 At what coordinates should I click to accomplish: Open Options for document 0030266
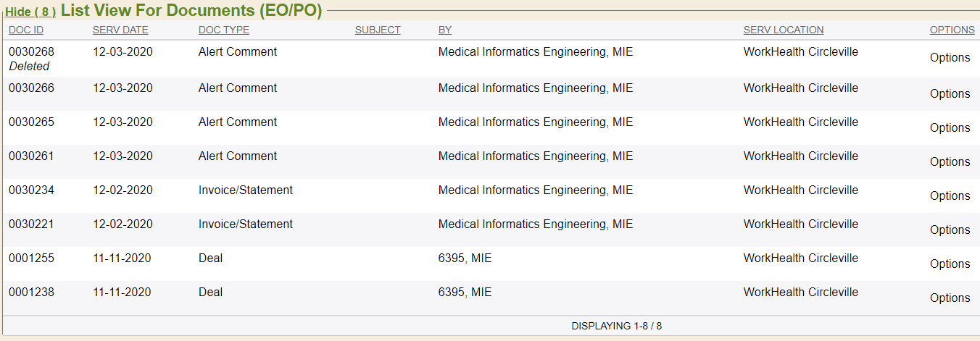(x=950, y=94)
